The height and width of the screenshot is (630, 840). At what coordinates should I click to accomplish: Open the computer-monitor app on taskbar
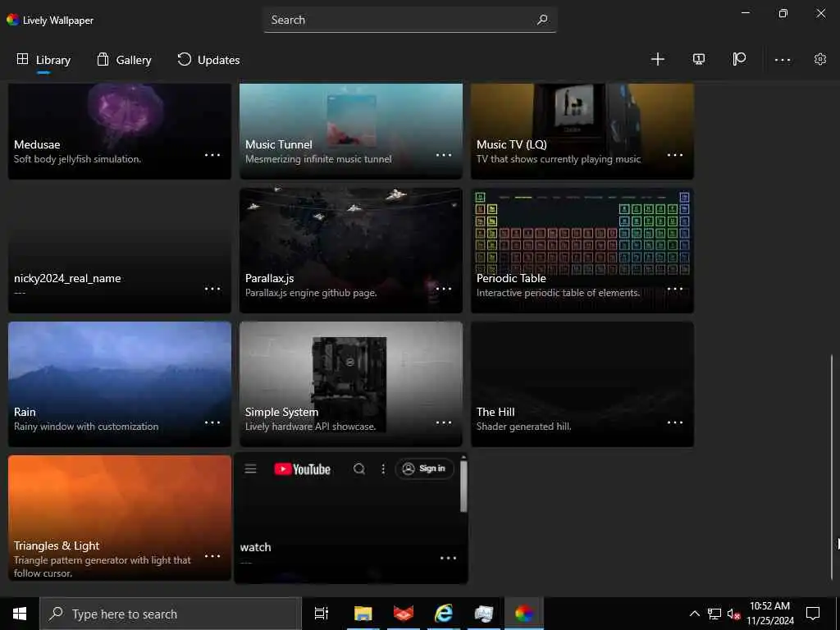[484, 614]
